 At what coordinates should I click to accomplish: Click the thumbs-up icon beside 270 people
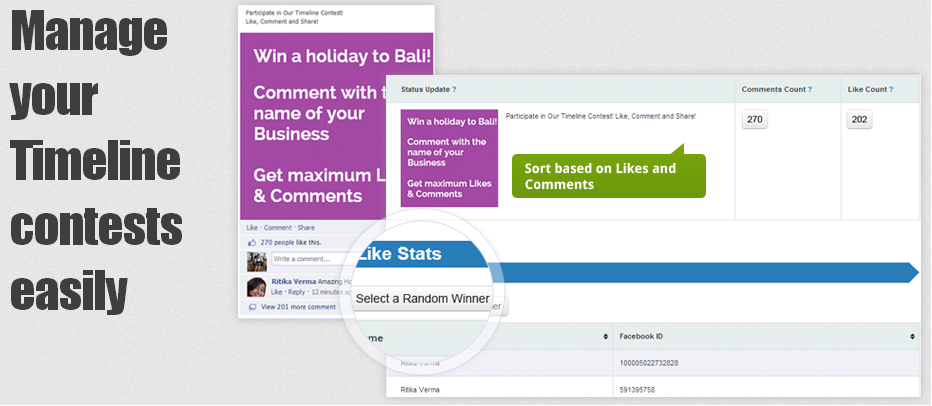251,243
